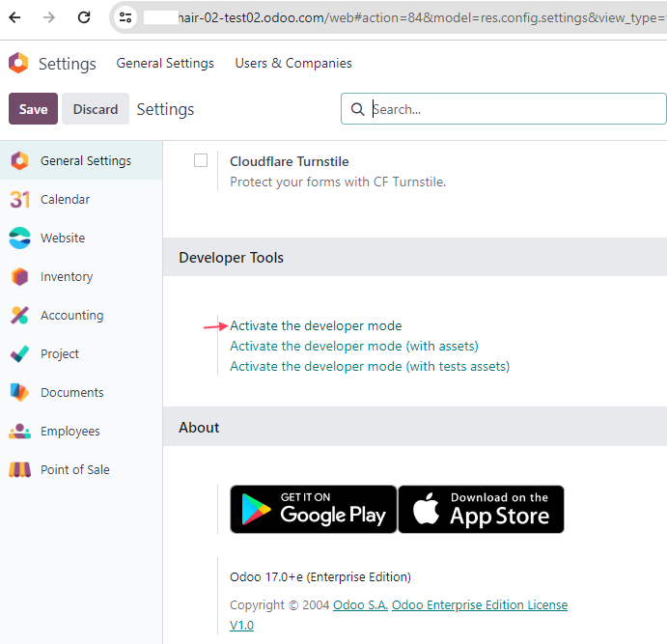Image resolution: width=667 pixels, height=644 pixels.
Task: Select Website settings in the sidebar
Action: tap(81, 238)
